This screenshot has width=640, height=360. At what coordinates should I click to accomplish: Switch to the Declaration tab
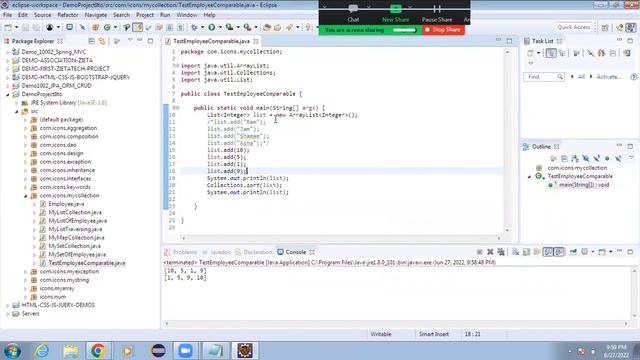[x=254, y=252]
